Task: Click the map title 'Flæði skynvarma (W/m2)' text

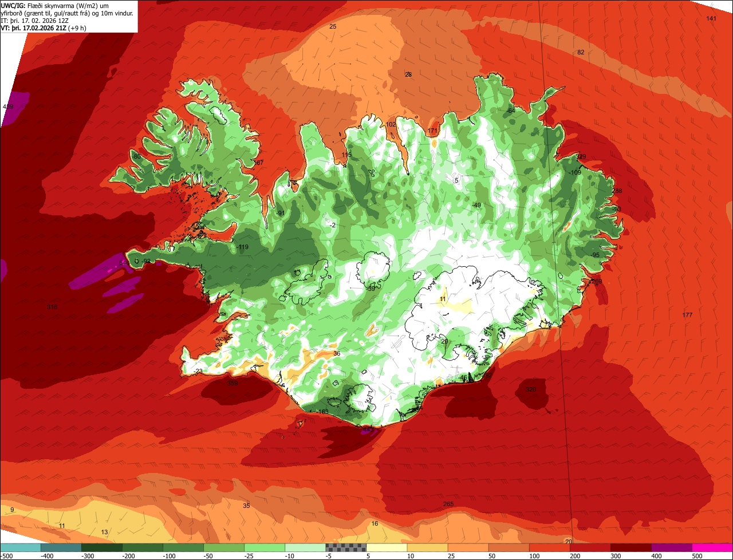Action: click(67, 5)
